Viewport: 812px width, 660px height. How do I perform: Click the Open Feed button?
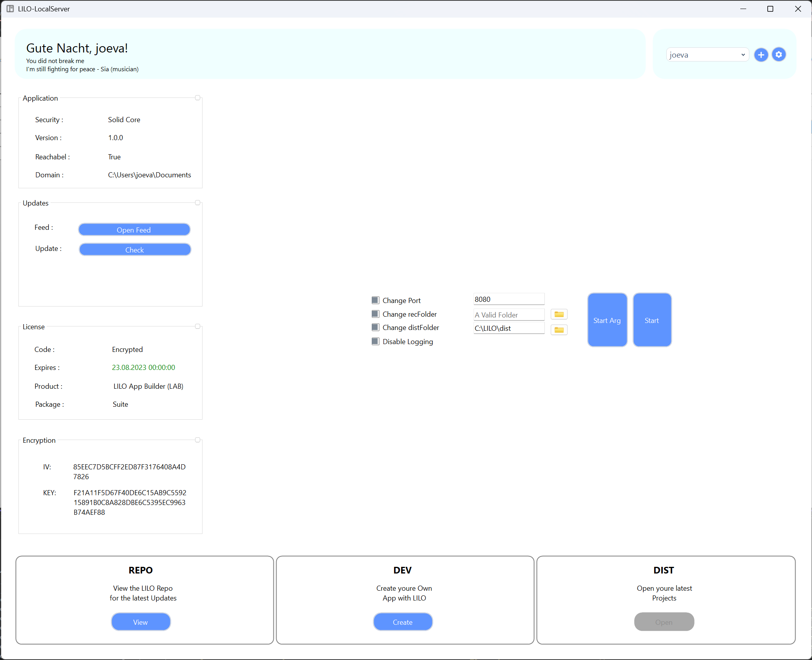point(134,229)
